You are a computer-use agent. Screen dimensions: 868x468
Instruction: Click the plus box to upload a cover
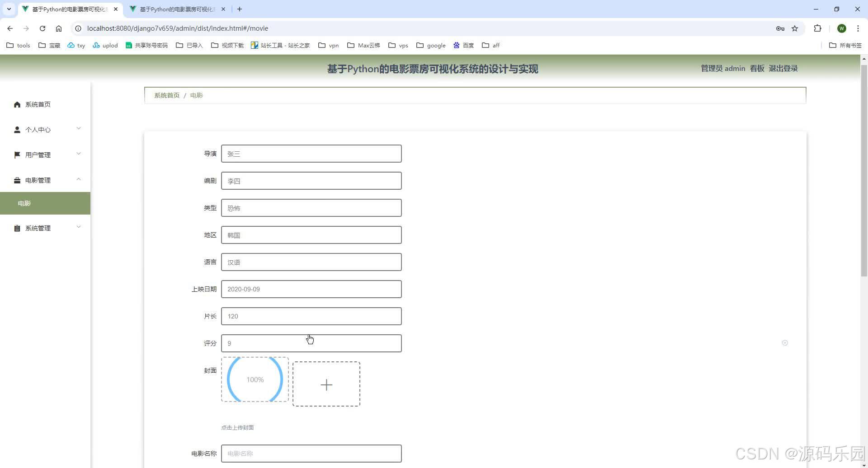coord(326,384)
